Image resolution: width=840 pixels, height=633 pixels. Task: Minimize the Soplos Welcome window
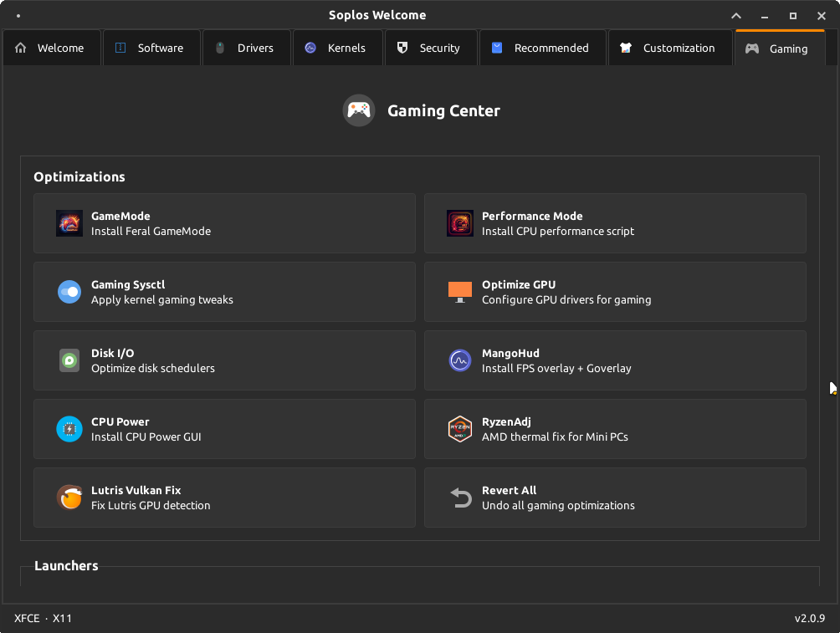765,16
